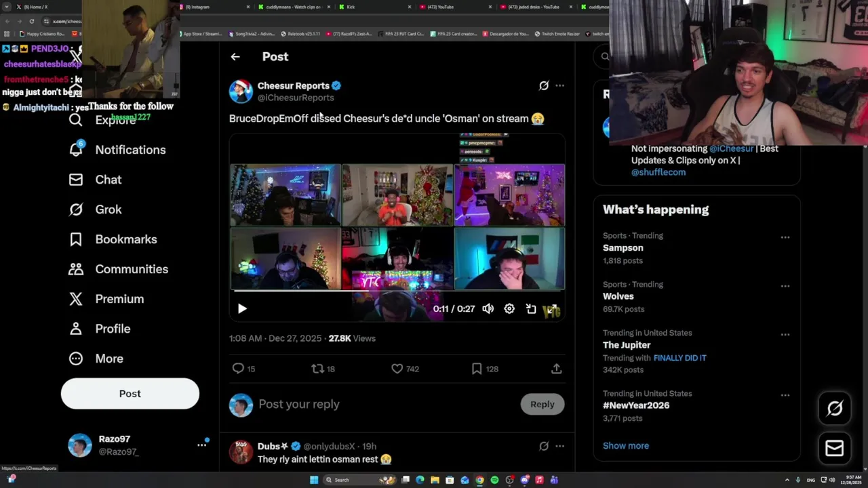Image resolution: width=868 pixels, height=488 pixels.
Task: Open the @shufflecom mention link
Action: 658,172
